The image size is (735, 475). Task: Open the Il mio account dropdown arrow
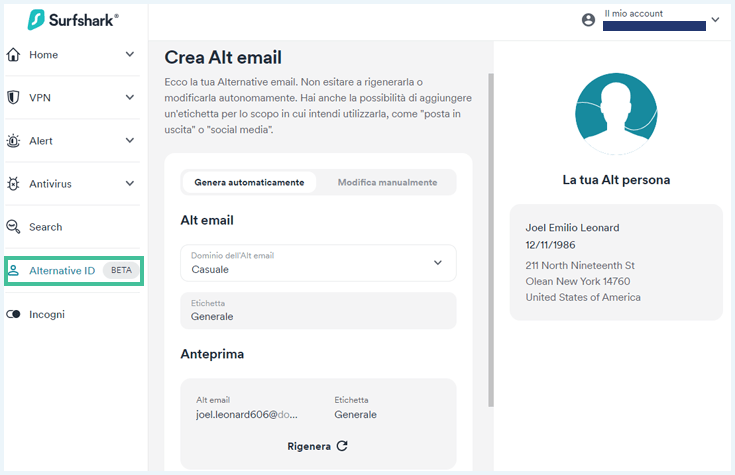tap(715, 20)
